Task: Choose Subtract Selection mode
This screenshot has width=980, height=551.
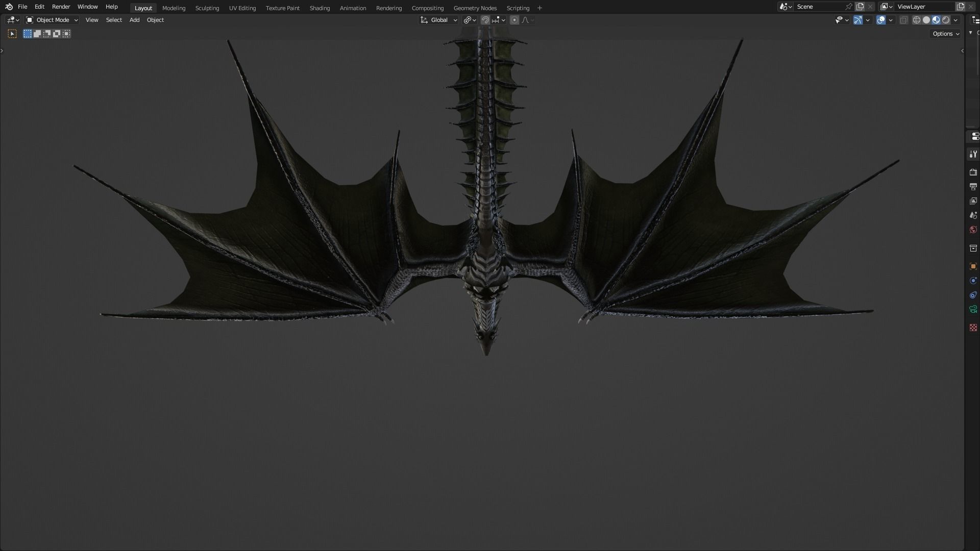Action: [47, 34]
